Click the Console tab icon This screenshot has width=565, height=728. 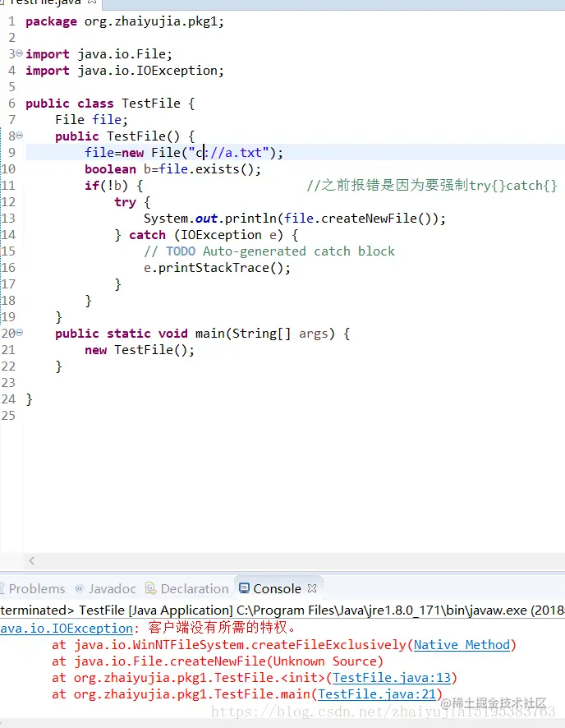(244, 588)
